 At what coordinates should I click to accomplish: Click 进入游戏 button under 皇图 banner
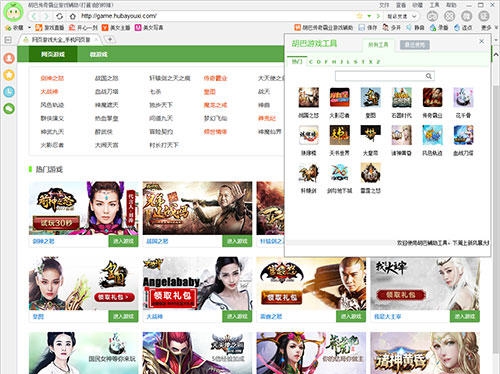(x=123, y=316)
